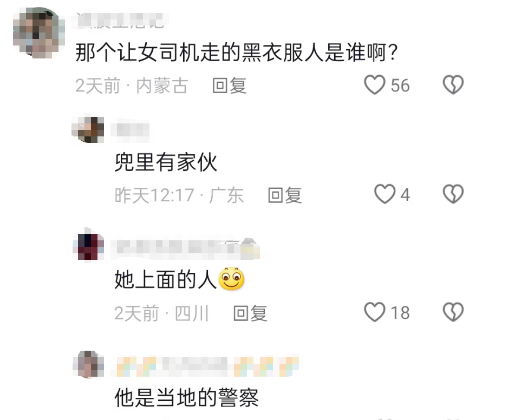Open avatar of 她上面的人 commenter
This screenshot has width=508, height=420.
[88, 246]
